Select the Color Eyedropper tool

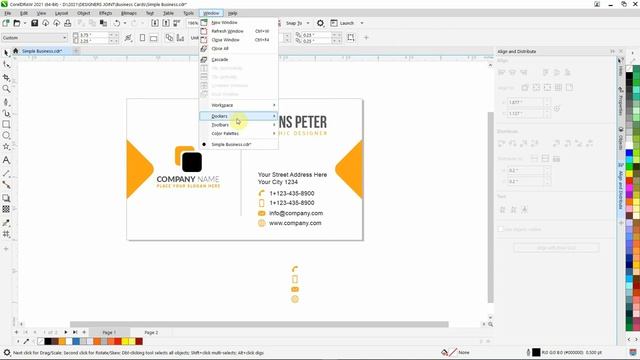tap(6, 222)
